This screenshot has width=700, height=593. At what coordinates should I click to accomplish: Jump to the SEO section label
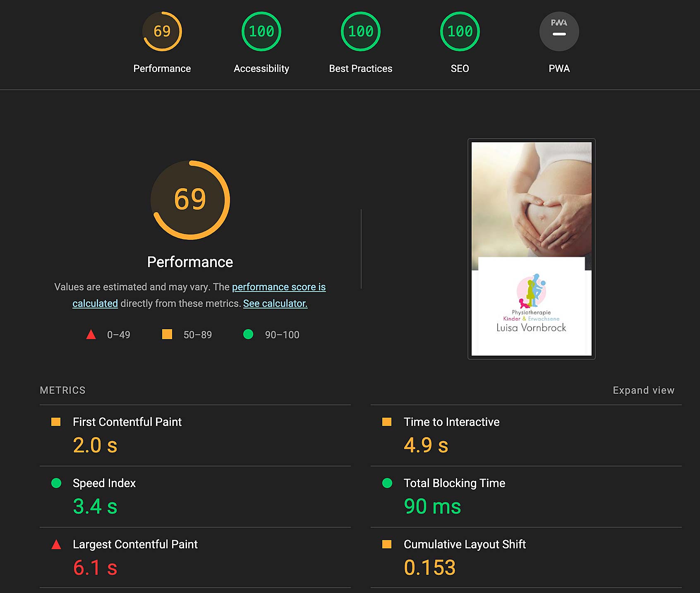pyautogui.click(x=460, y=69)
